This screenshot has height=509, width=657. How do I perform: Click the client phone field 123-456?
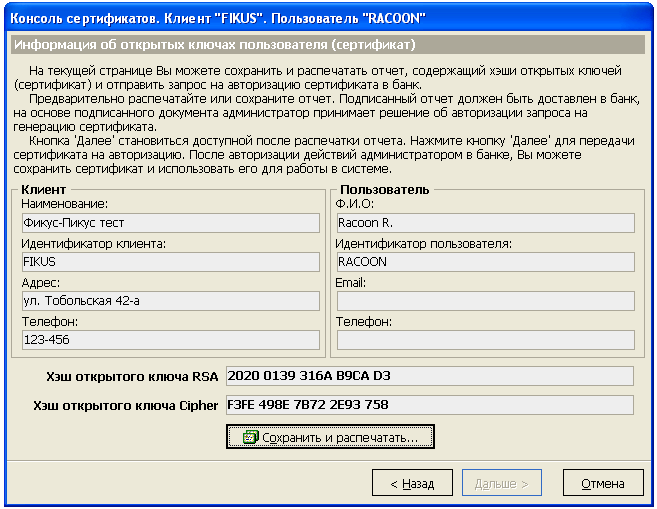tap(171, 340)
